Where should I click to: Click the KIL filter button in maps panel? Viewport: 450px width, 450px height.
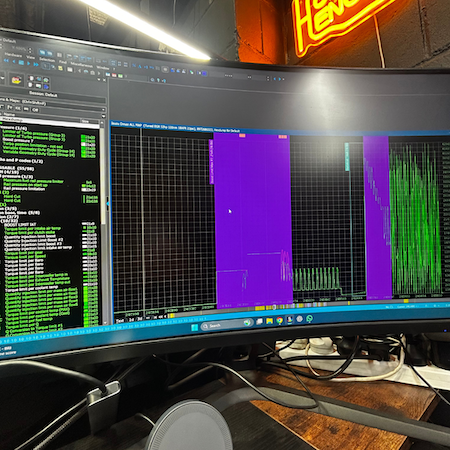[x=18, y=108]
